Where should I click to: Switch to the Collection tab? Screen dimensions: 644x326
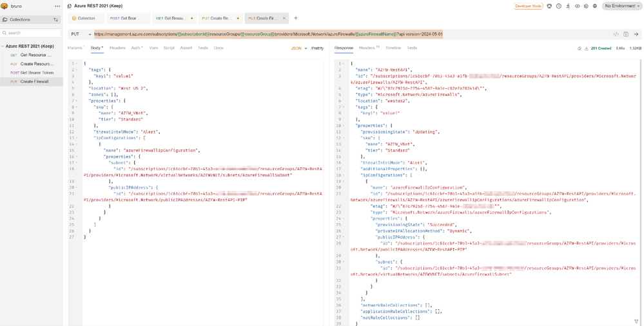[x=86, y=18]
